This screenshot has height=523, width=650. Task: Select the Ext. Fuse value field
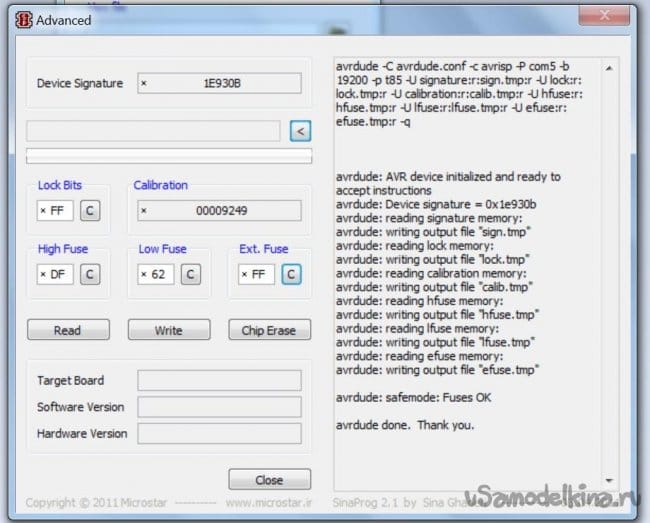(x=256, y=274)
